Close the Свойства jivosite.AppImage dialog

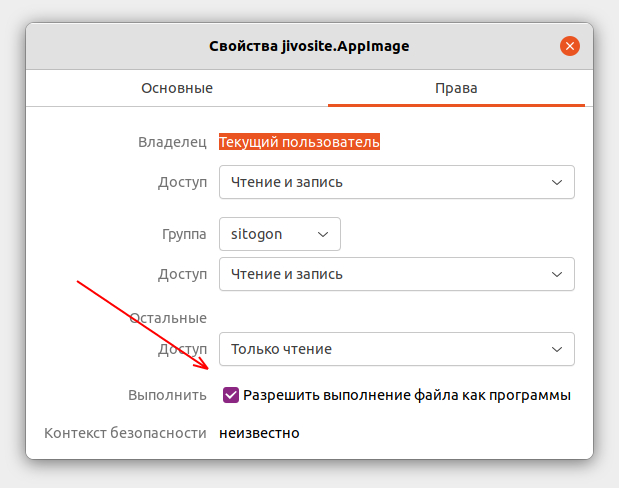(x=570, y=46)
